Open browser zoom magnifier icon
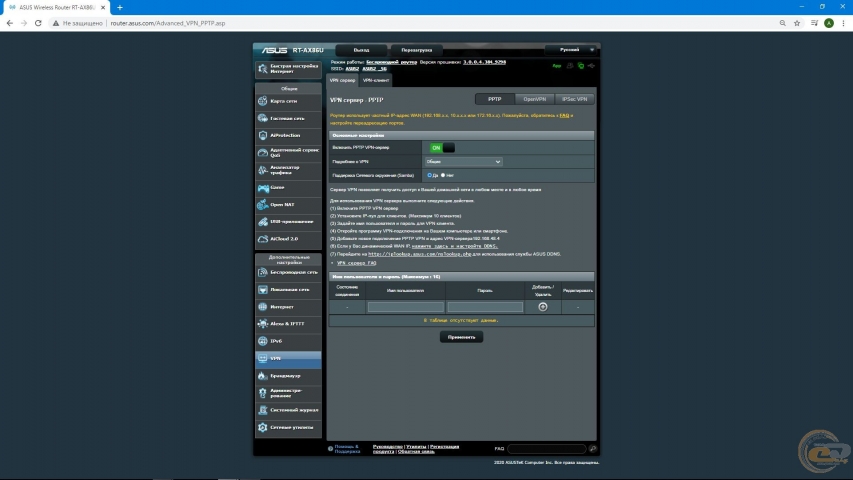 (x=782, y=23)
